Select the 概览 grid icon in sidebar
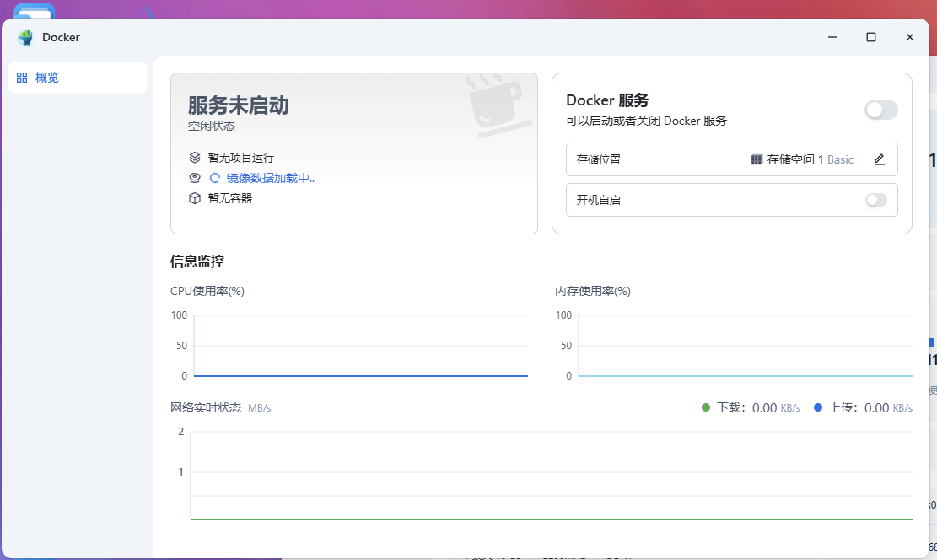 click(22, 78)
